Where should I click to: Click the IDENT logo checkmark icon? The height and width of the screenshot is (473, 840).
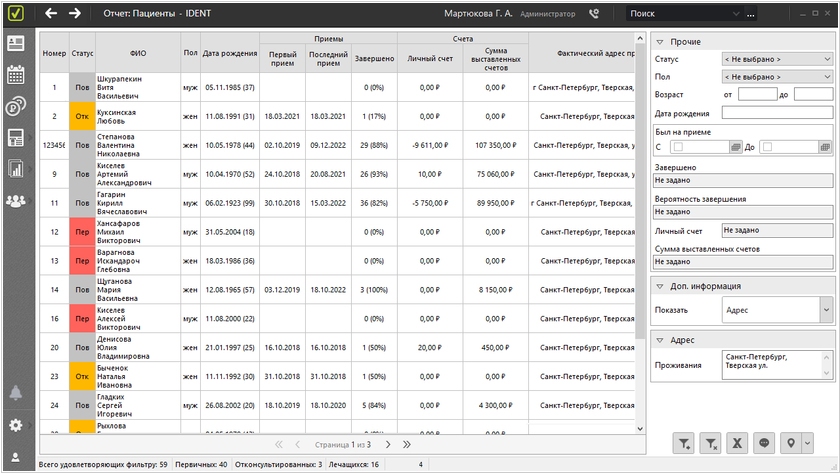(x=16, y=13)
